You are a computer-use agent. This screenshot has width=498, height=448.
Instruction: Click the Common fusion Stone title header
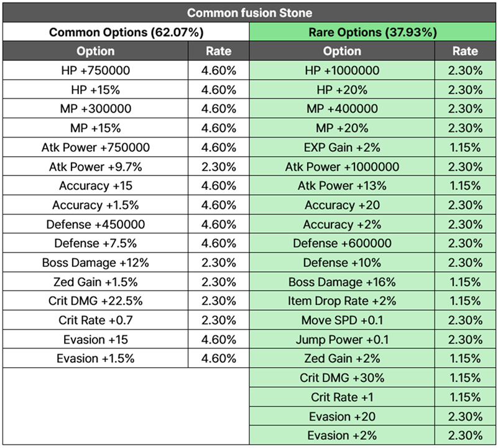pyautogui.click(x=249, y=12)
